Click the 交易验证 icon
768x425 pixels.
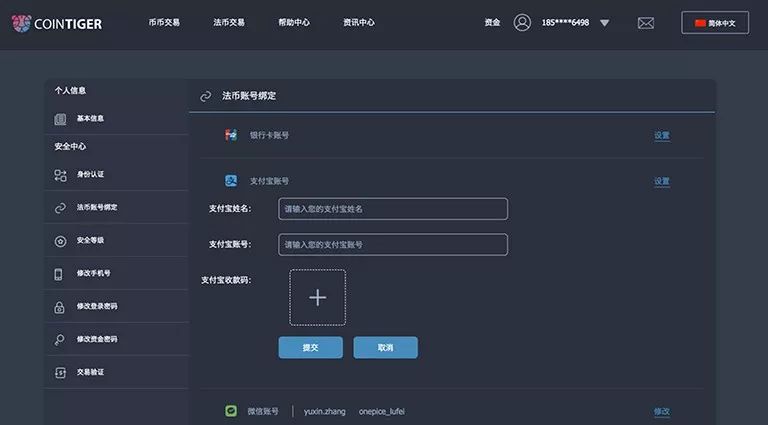click(x=60, y=373)
